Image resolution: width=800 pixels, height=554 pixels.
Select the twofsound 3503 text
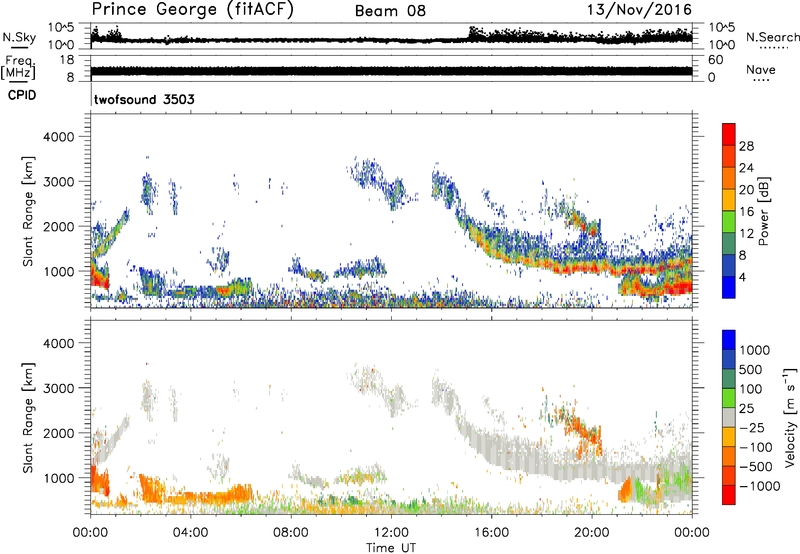click(144, 99)
